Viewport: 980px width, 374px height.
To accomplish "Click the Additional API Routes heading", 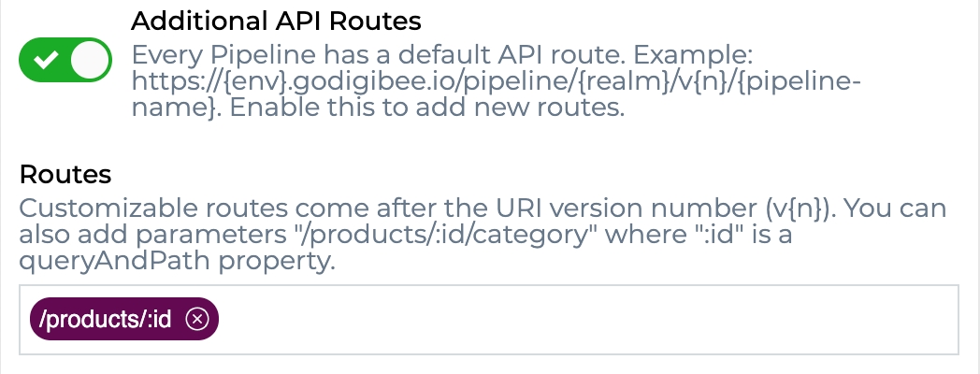I will [276, 20].
